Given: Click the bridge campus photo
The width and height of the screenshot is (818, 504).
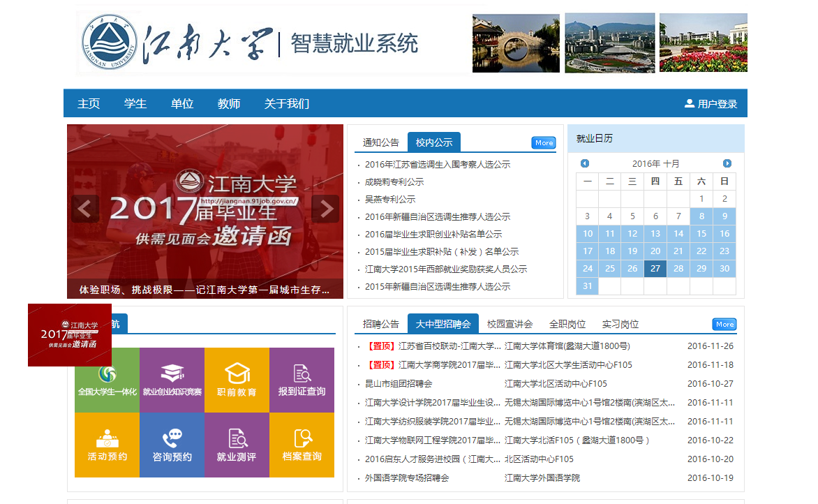Looking at the screenshot, I should coord(516,43).
